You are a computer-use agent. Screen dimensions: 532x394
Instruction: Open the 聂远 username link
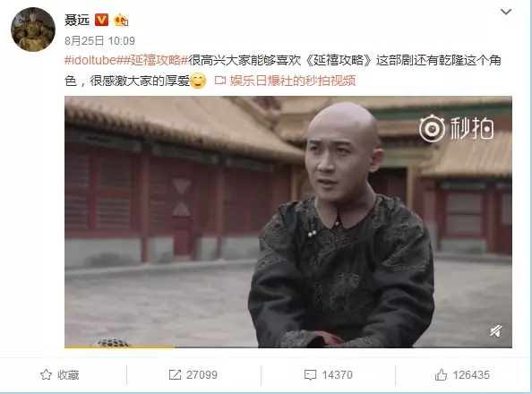click(x=77, y=20)
